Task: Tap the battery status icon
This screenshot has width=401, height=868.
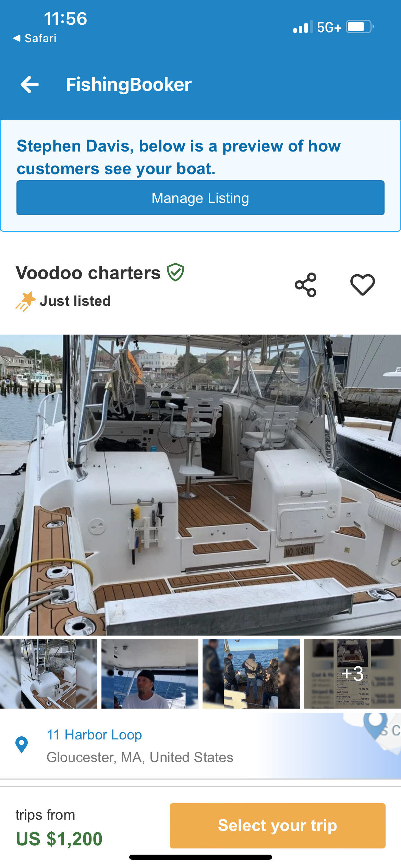Action: click(x=360, y=27)
